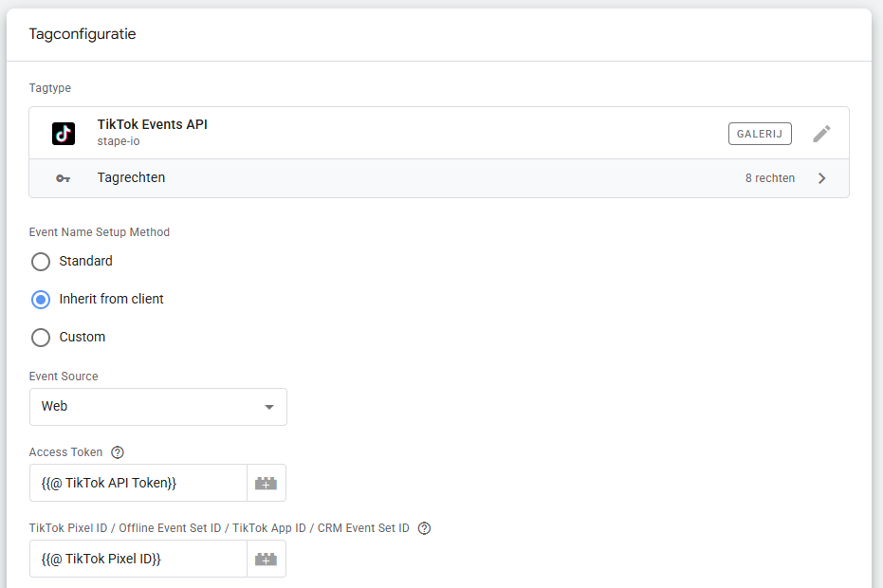Image resolution: width=883 pixels, height=588 pixels.
Task: Focus the TikTok Pixel ID input field
Action: pyautogui.click(x=138, y=559)
